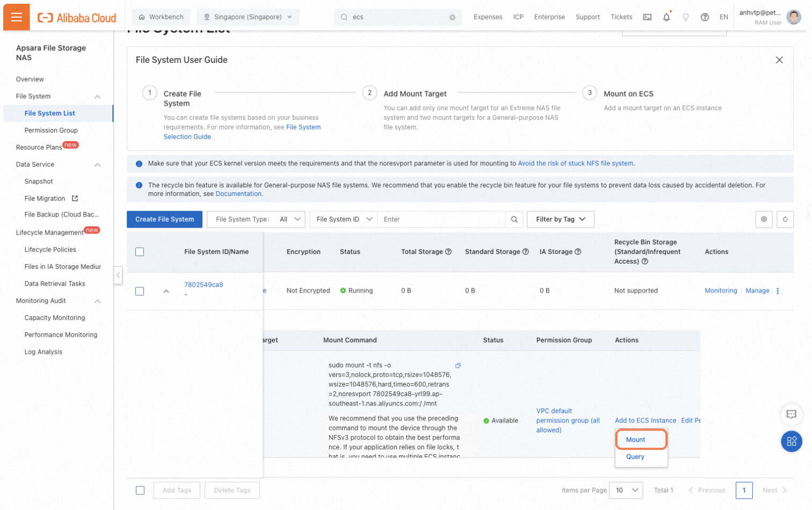Image resolution: width=812 pixels, height=510 pixels.
Task: Open the recycle bin Documentation link
Action: (238, 194)
